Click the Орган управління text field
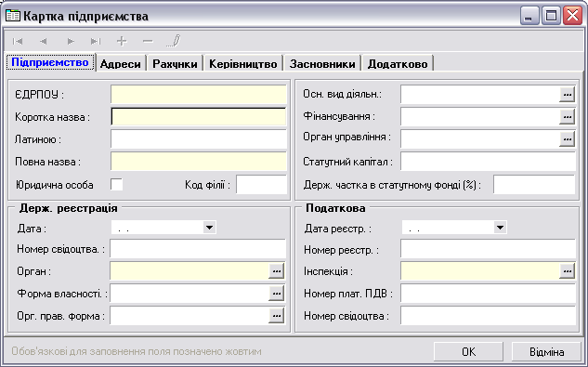Viewport: 588px width, 367px height. tap(479, 138)
